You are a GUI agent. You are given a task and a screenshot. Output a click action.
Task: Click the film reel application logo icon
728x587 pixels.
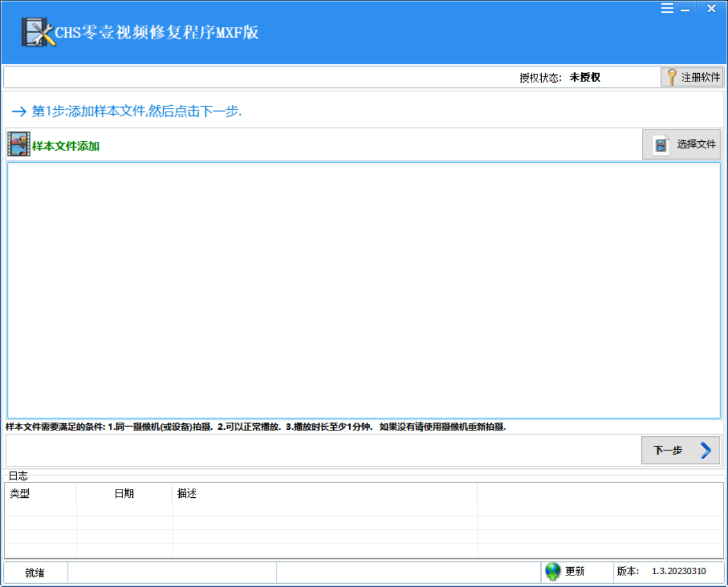[x=35, y=31]
